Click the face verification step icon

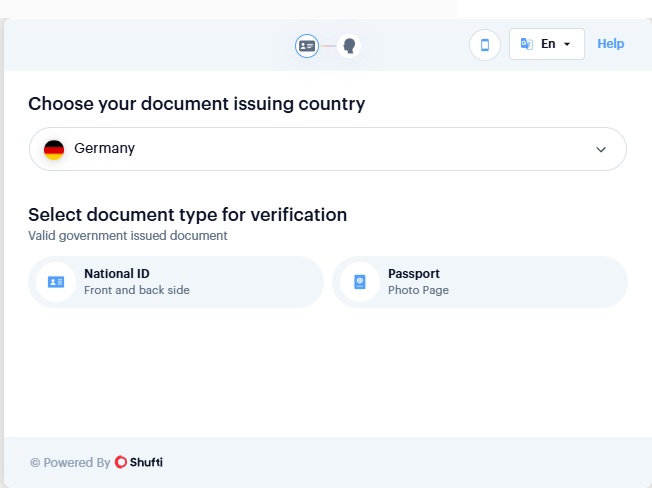[349, 46]
